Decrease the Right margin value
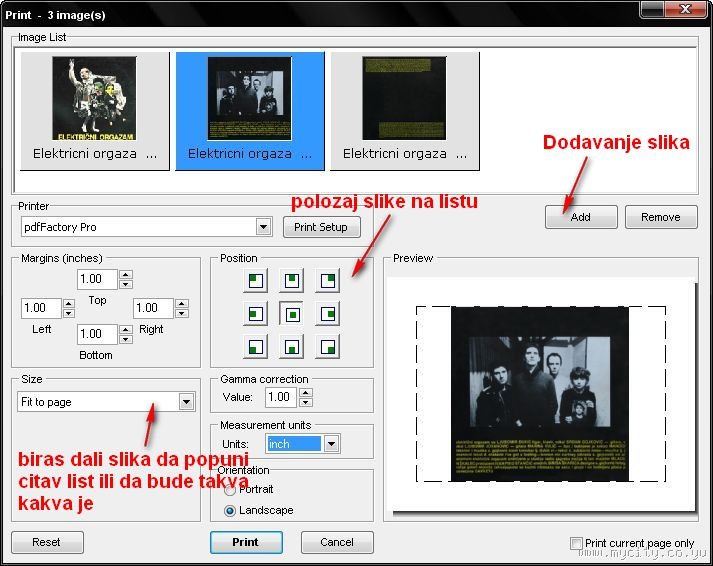Screen dimensions: 713x566 [182, 313]
